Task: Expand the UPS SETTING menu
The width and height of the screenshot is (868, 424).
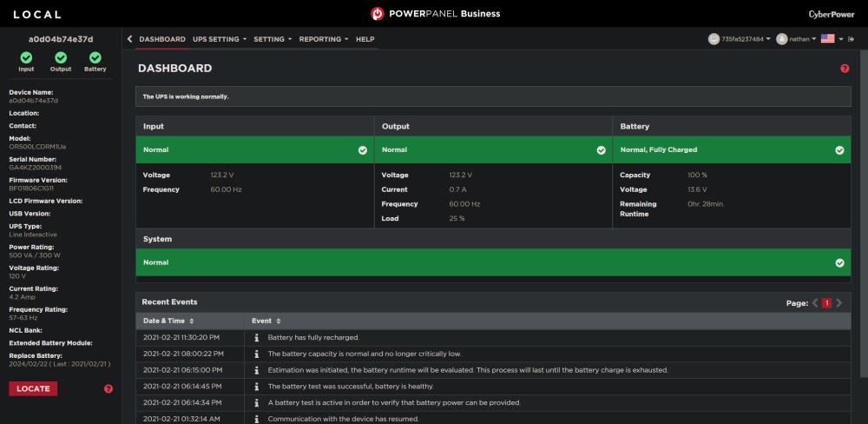Action: [x=220, y=39]
